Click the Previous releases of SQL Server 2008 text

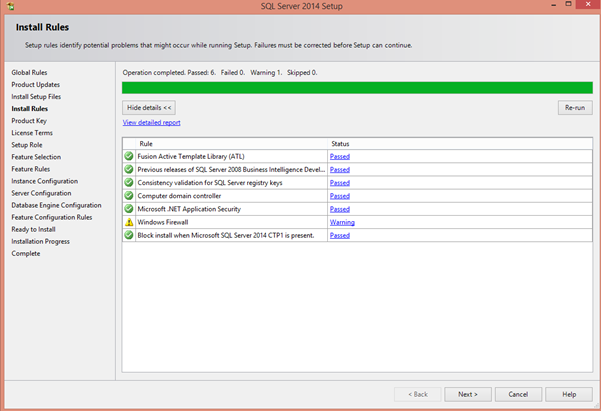tap(231, 169)
